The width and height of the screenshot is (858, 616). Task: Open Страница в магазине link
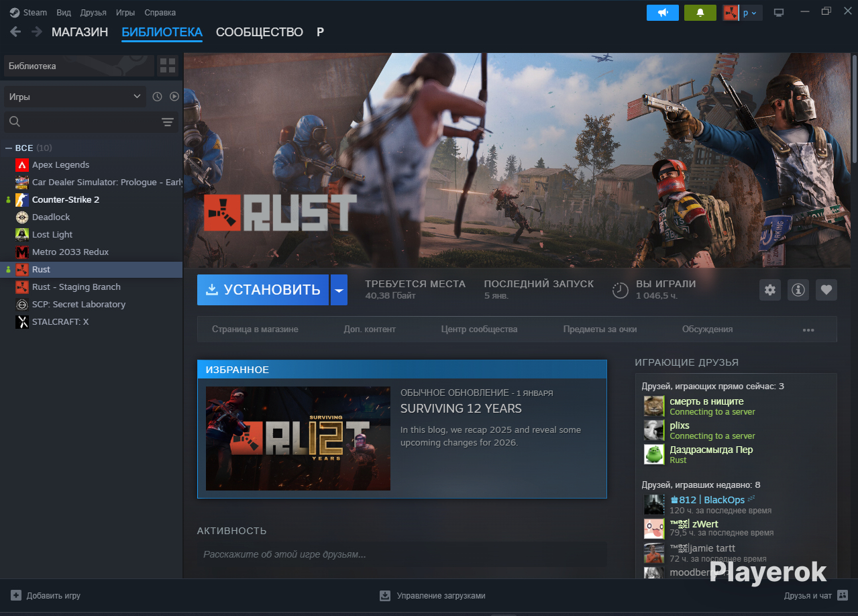click(255, 329)
